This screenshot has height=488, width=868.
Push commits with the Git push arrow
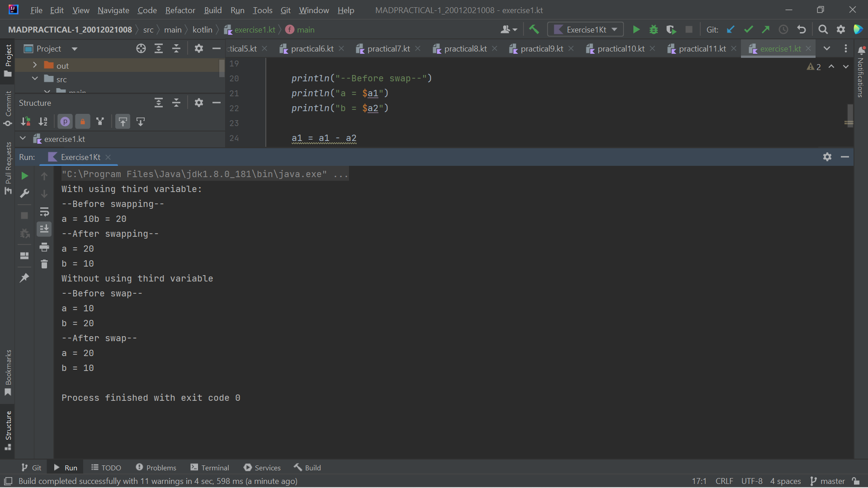pos(766,30)
